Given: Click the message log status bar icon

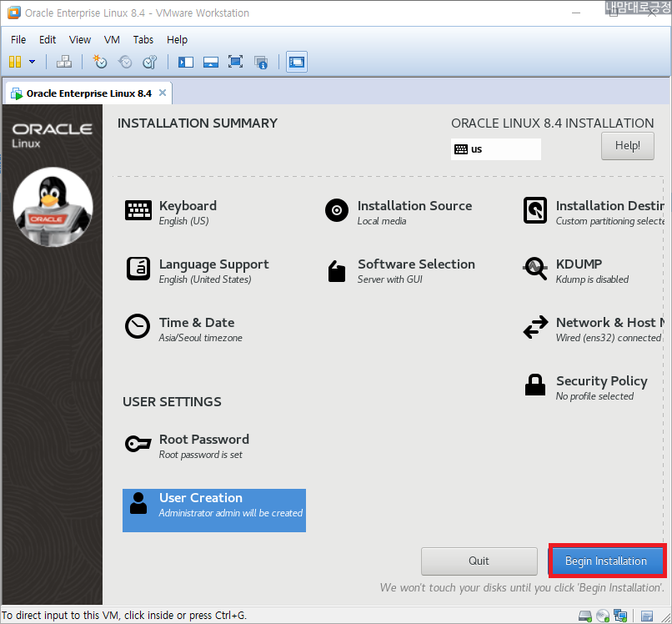Looking at the screenshot, I should 647,616.
